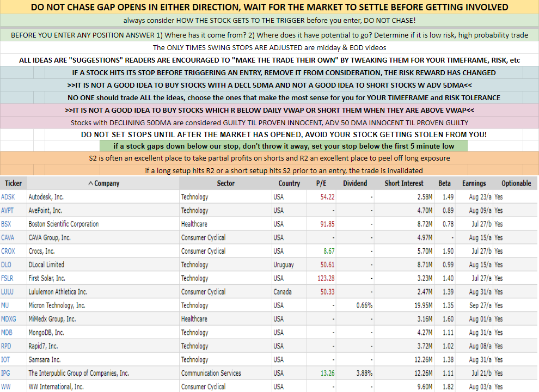Screen dimensions: 539x392
Task: Sort table by Beta column header
Action: (x=444, y=183)
